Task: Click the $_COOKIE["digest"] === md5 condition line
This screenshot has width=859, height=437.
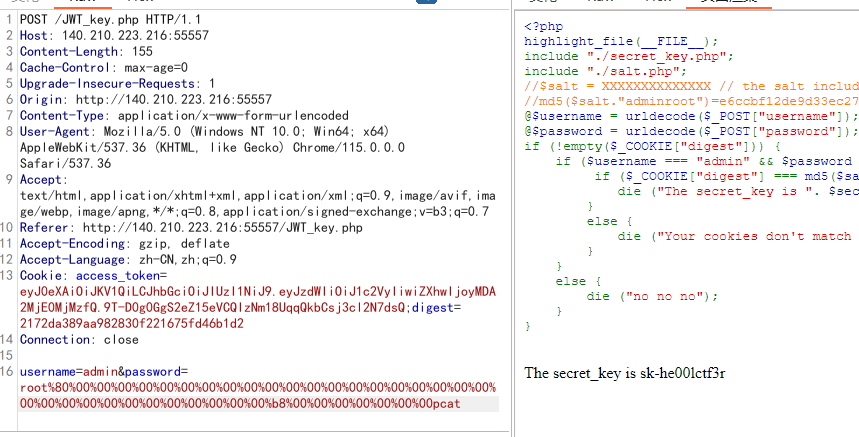Action: [727, 176]
